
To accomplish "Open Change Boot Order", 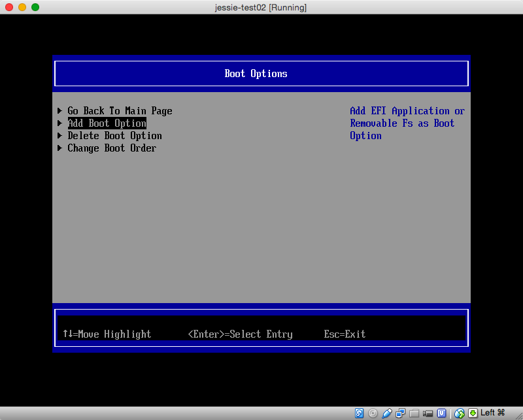I will click(112, 148).
